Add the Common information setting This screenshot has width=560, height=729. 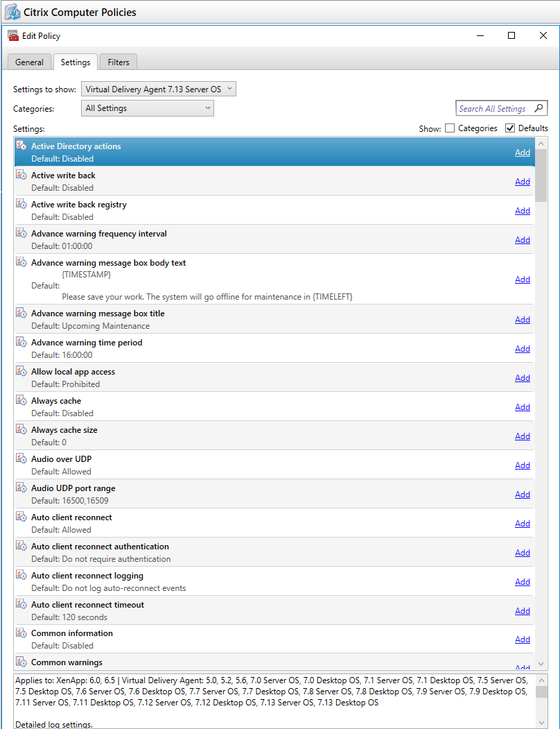[523, 640]
